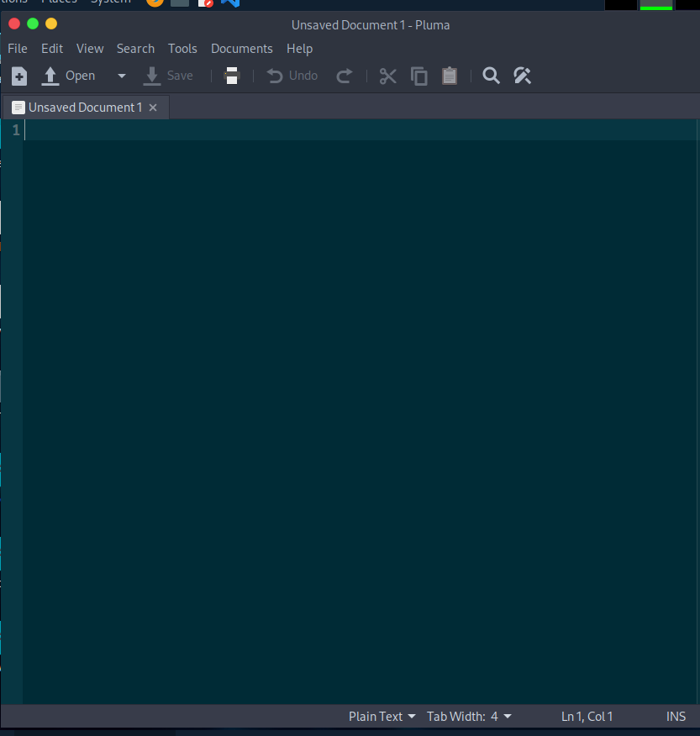Expand the Open recent files dropdown arrow

click(122, 76)
